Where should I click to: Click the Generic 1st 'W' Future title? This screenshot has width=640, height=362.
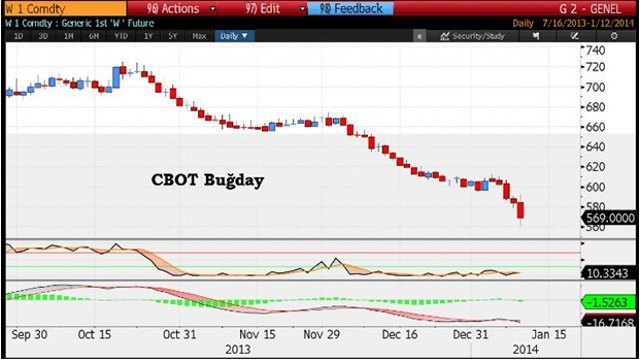108,23
